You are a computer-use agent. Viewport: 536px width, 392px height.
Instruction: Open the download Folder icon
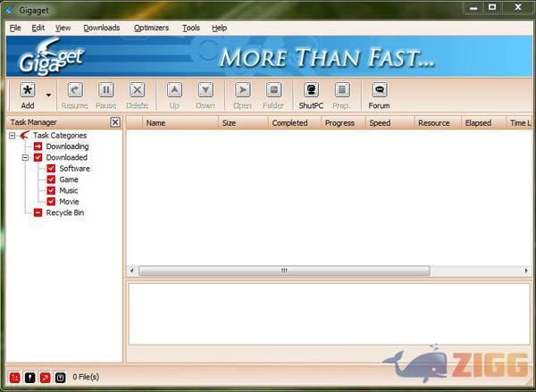(x=273, y=90)
